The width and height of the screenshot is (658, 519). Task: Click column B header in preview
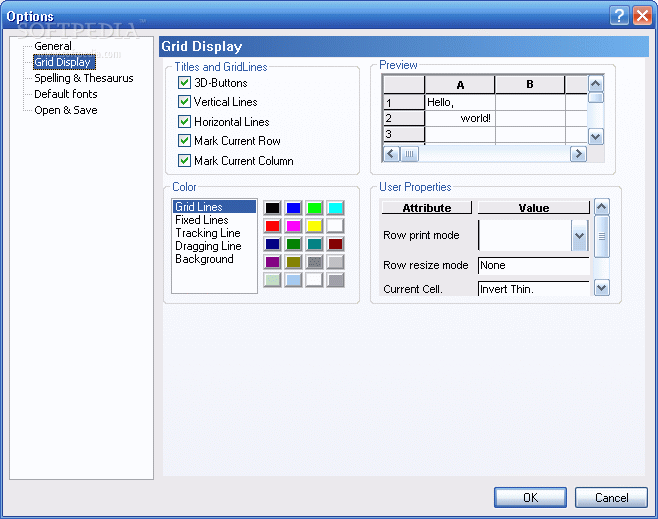point(530,84)
